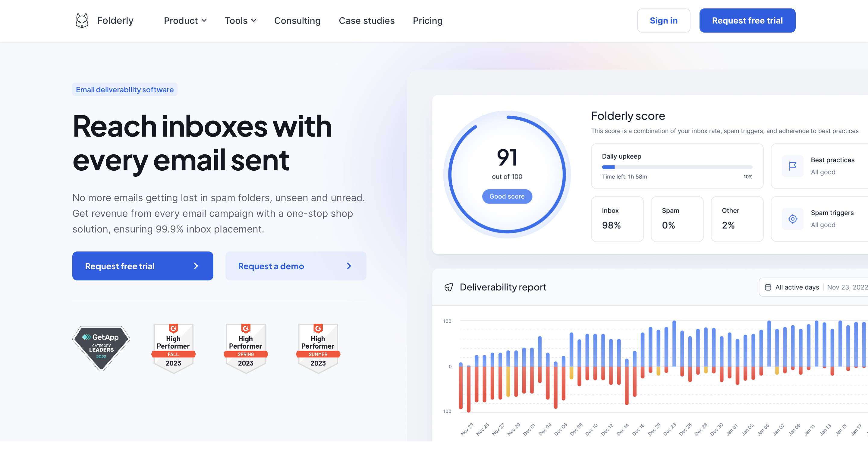
Task: Click the GetApp Category Leaders 2023 badge
Action: pyautogui.click(x=101, y=348)
